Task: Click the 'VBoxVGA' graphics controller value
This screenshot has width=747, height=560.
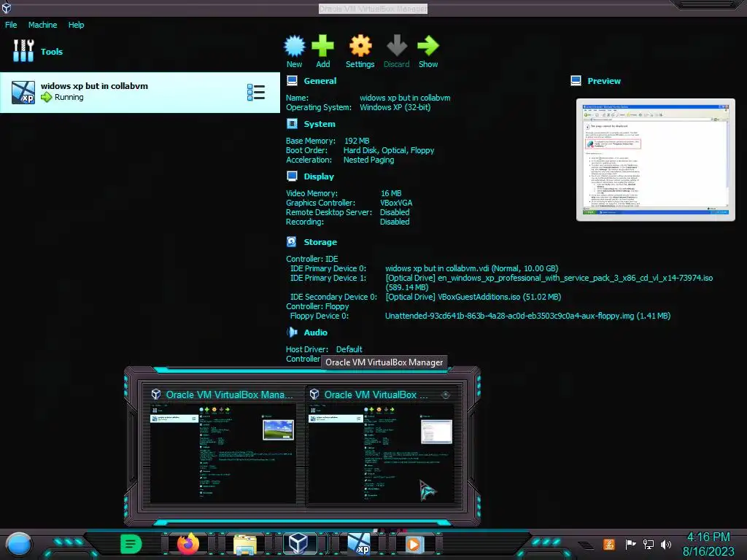Action: (x=396, y=203)
